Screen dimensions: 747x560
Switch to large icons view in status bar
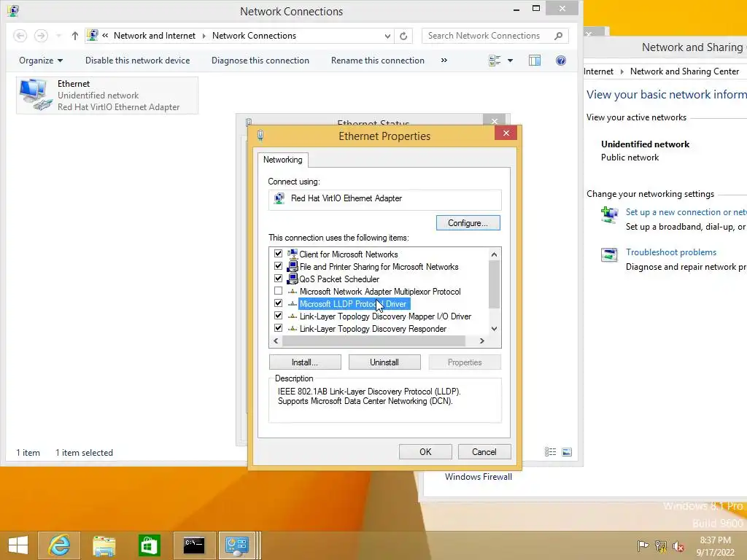click(x=566, y=452)
